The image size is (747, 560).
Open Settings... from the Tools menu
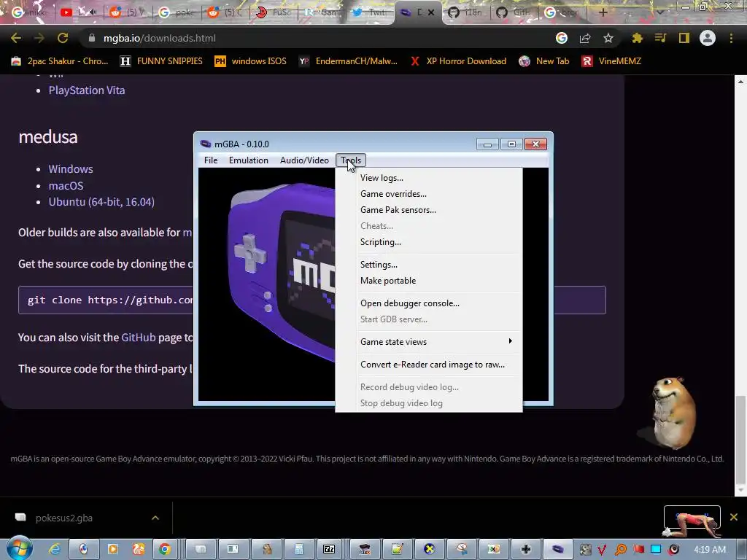[x=429, y=265]
